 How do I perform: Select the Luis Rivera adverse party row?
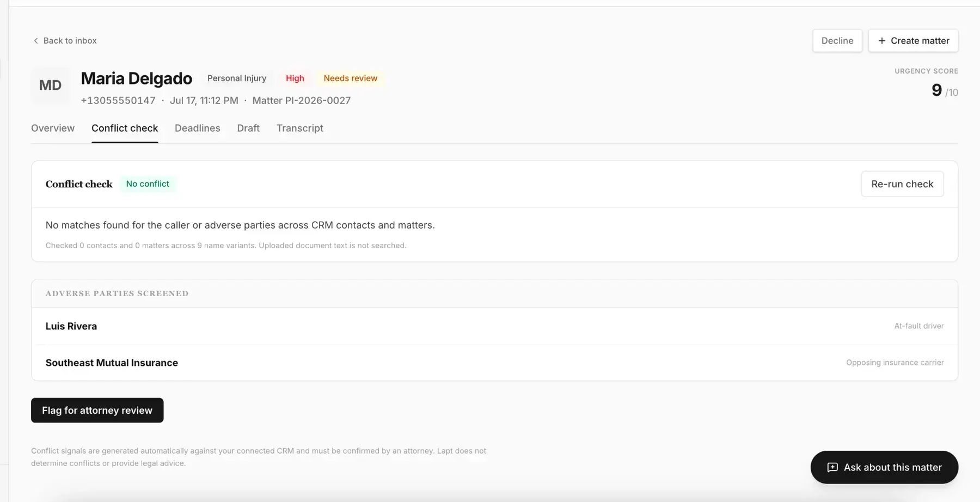(494, 326)
